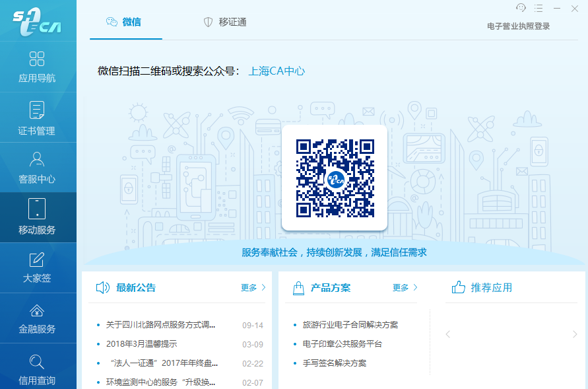The width and height of the screenshot is (588, 389).
Task: Open the main menu list icon
Action: point(539,8)
